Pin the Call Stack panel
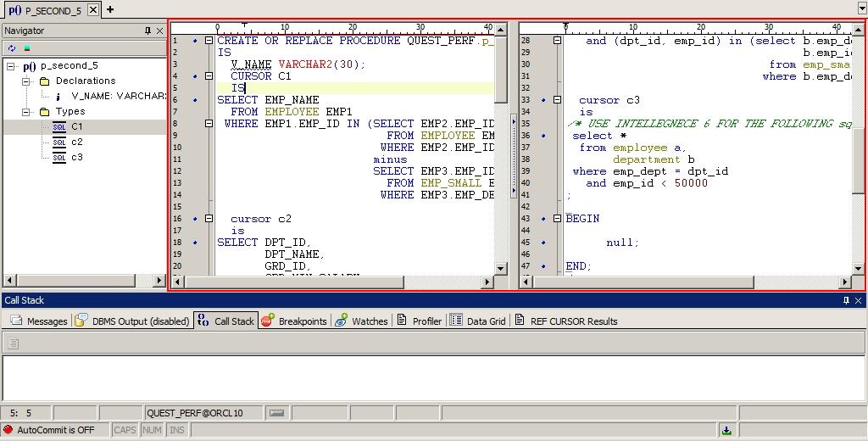 click(846, 300)
